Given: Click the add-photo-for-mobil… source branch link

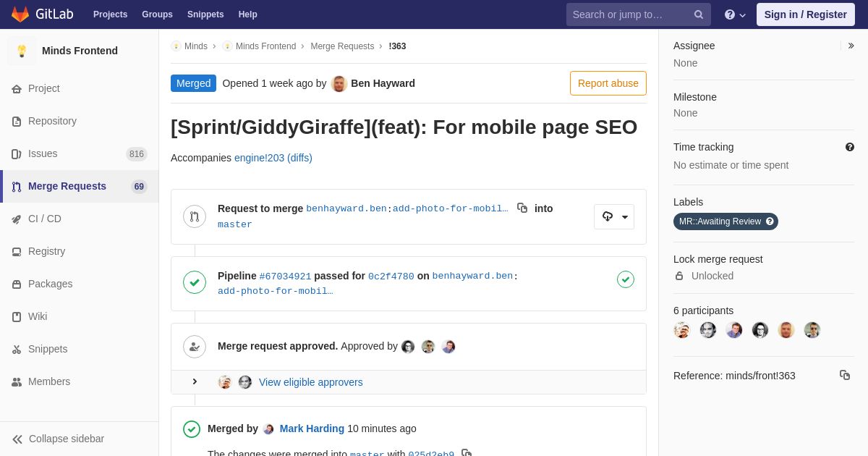Looking at the screenshot, I should (450, 208).
